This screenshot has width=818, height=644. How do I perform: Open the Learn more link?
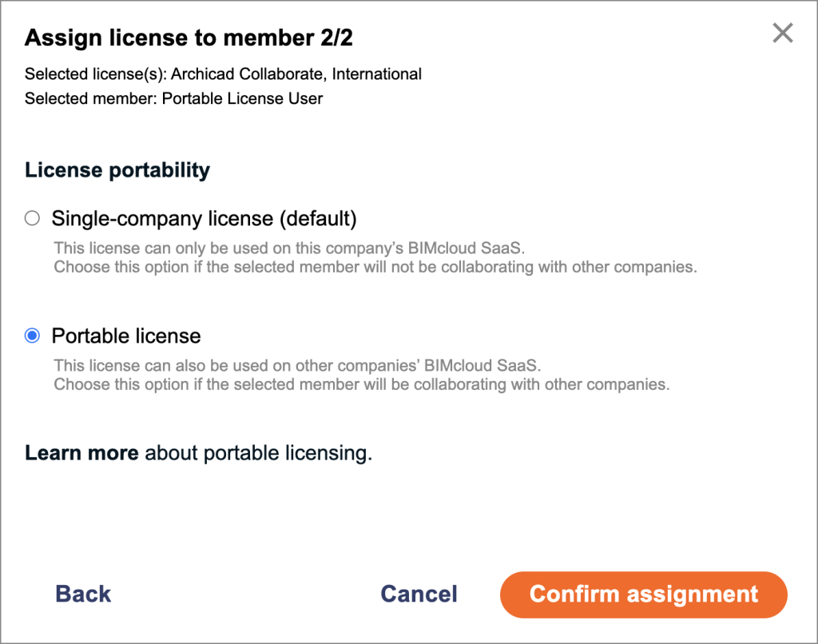coord(81,453)
